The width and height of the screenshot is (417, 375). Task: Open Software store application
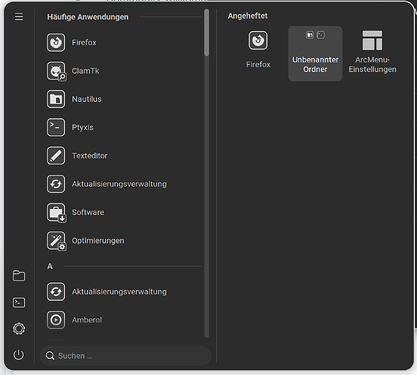point(122,212)
